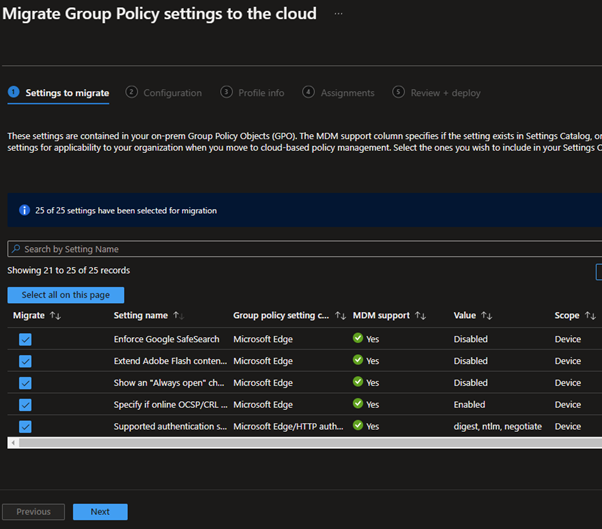Click the Next button
The width and height of the screenshot is (602, 529).
[x=100, y=511]
